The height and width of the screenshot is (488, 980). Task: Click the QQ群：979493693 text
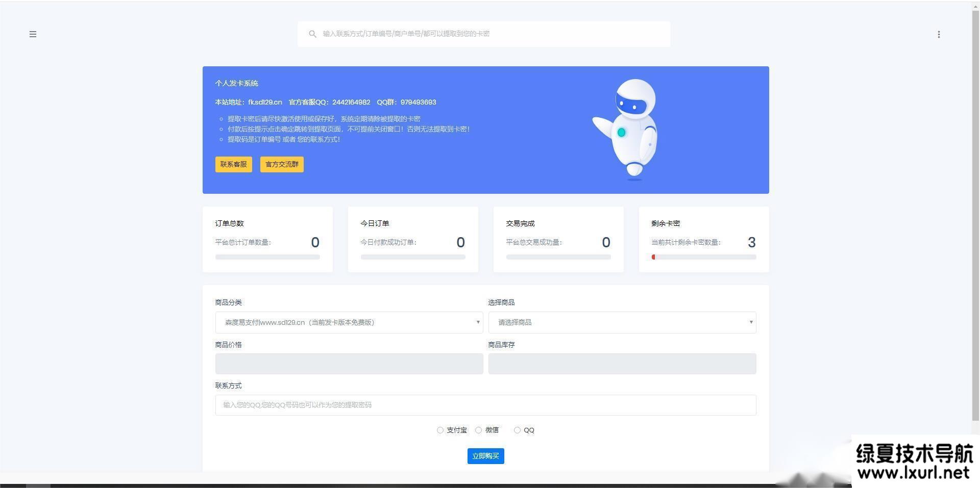pyautogui.click(x=406, y=102)
